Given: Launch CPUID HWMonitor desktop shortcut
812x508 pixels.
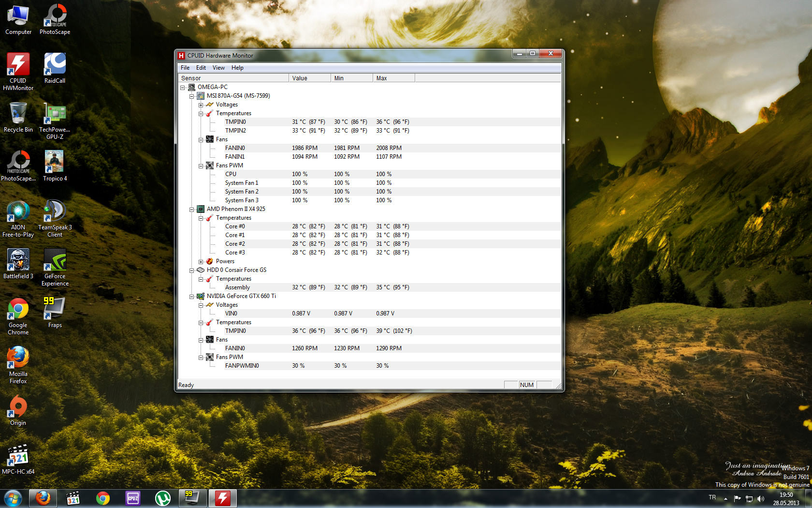Looking at the screenshot, I should [x=18, y=72].
